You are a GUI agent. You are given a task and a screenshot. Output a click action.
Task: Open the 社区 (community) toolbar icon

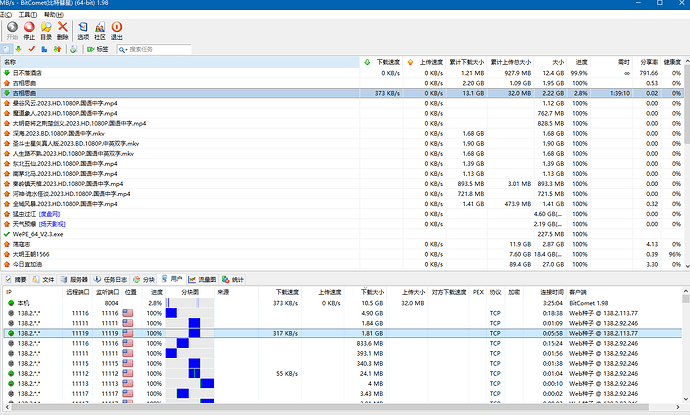pos(100,31)
